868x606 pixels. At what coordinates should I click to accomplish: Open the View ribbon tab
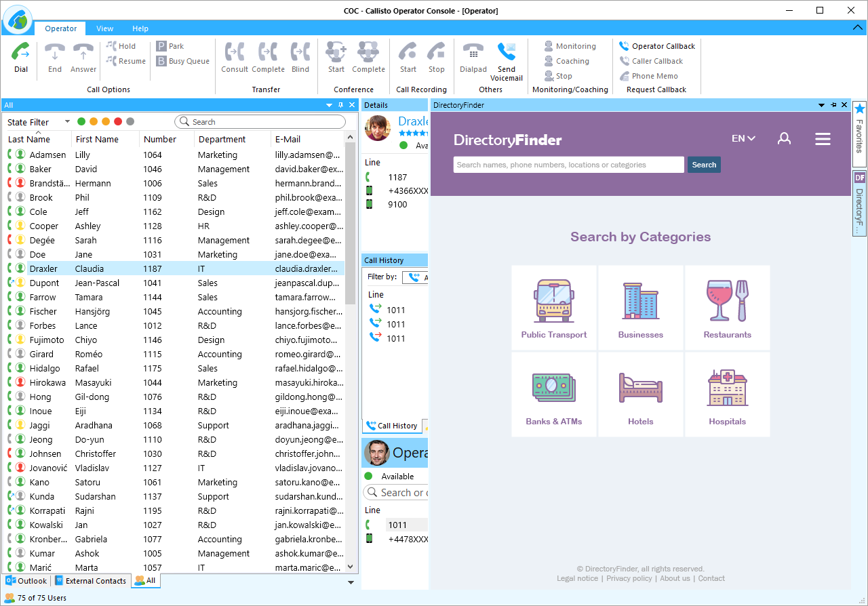click(x=104, y=28)
